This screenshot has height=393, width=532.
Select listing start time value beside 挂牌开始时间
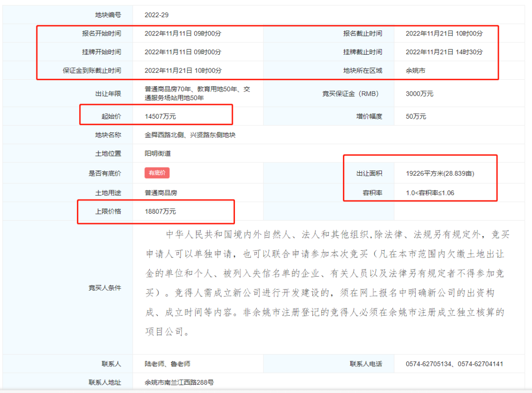(183, 52)
